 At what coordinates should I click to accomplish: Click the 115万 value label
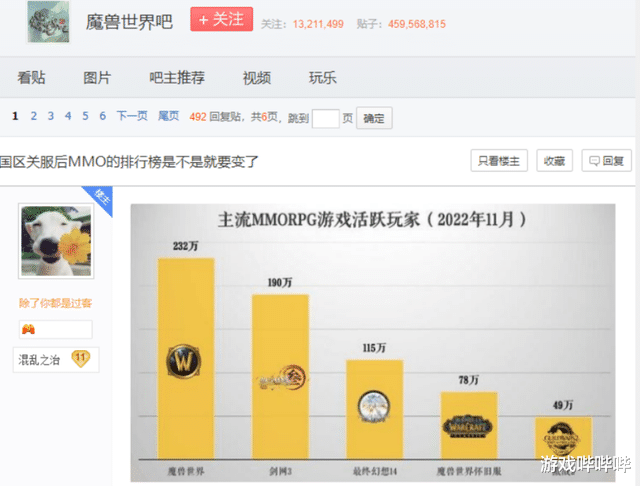pyautogui.click(x=374, y=348)
